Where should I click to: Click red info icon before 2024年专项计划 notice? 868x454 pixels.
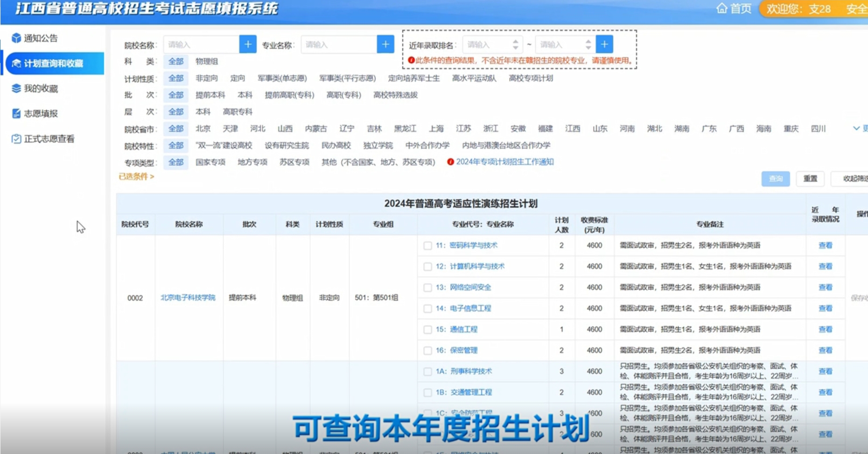[450, 162]
